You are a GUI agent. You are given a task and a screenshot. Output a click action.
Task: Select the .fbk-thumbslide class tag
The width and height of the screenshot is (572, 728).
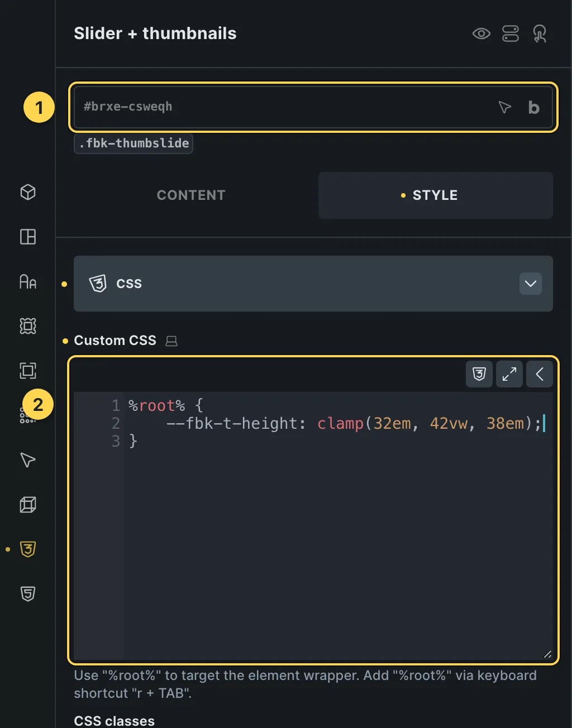click(x=134, y=143)
